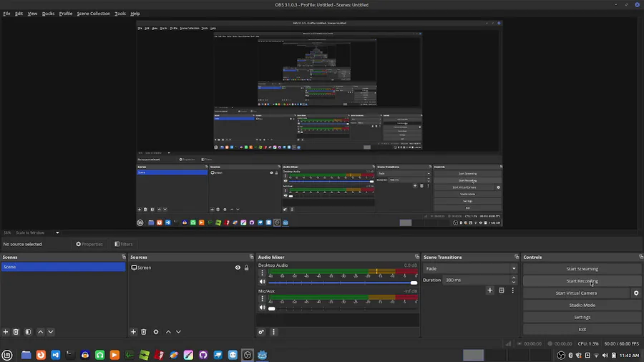644x362 pixels.
Task: Mute the Desktop Audio channel
Action: 263,282
